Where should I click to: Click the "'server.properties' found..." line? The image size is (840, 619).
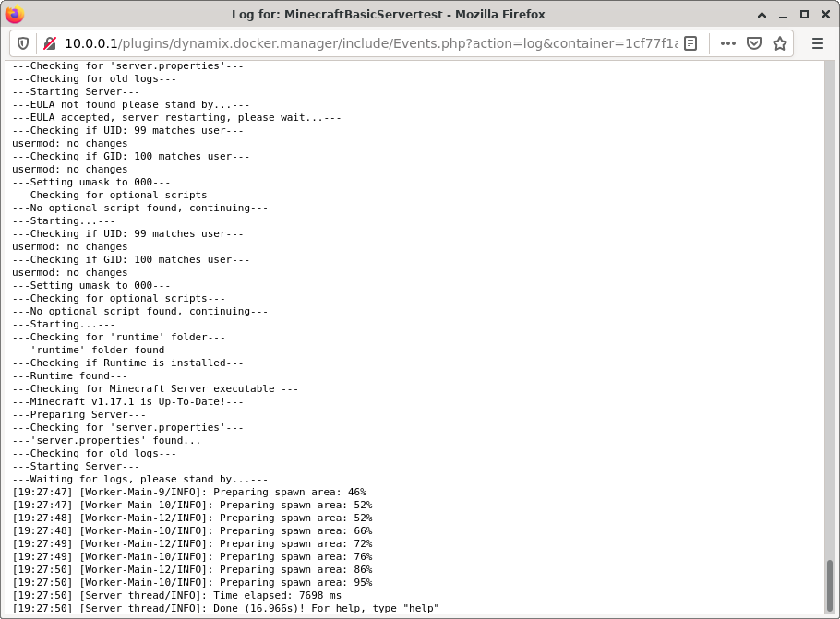coord(106,440)
